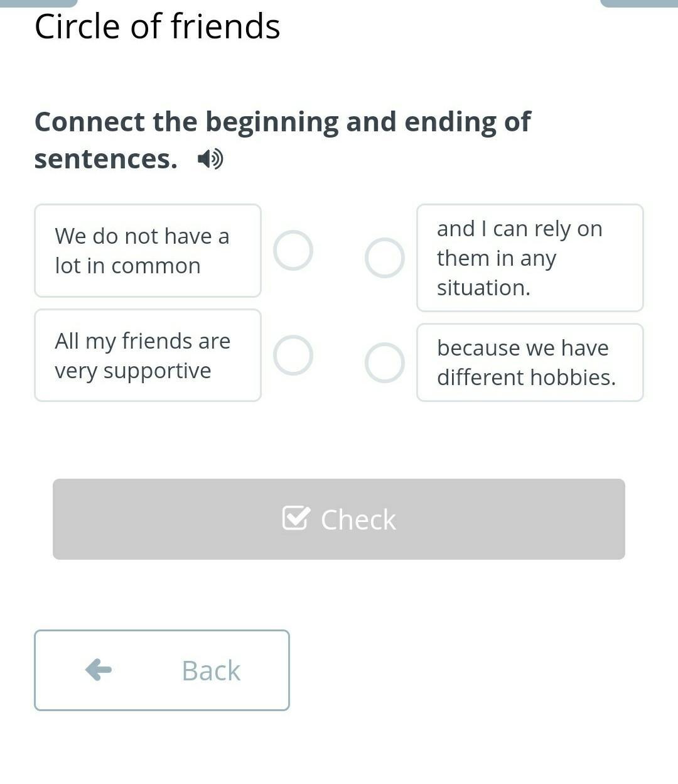Click the word 'sentences.' in heading
Image resolution: width=678 pixels, height=784 pixels.
coord(106,159)
